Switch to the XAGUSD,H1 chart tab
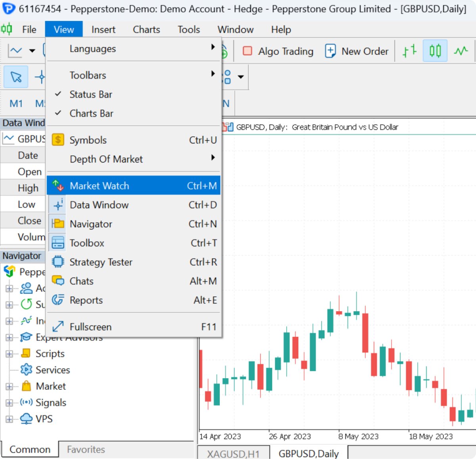 coord(233,453)
